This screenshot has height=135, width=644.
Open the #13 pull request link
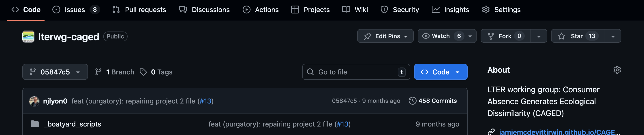(205, 101)
